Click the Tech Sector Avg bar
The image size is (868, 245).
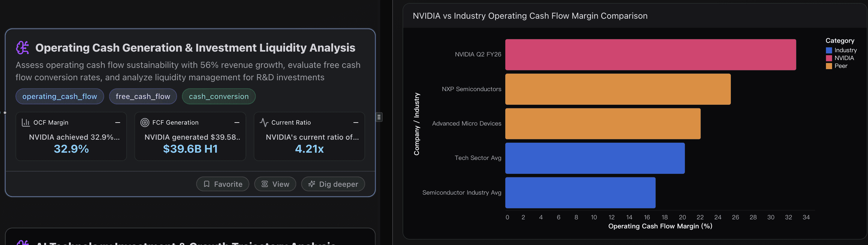[x=595, y=158]
